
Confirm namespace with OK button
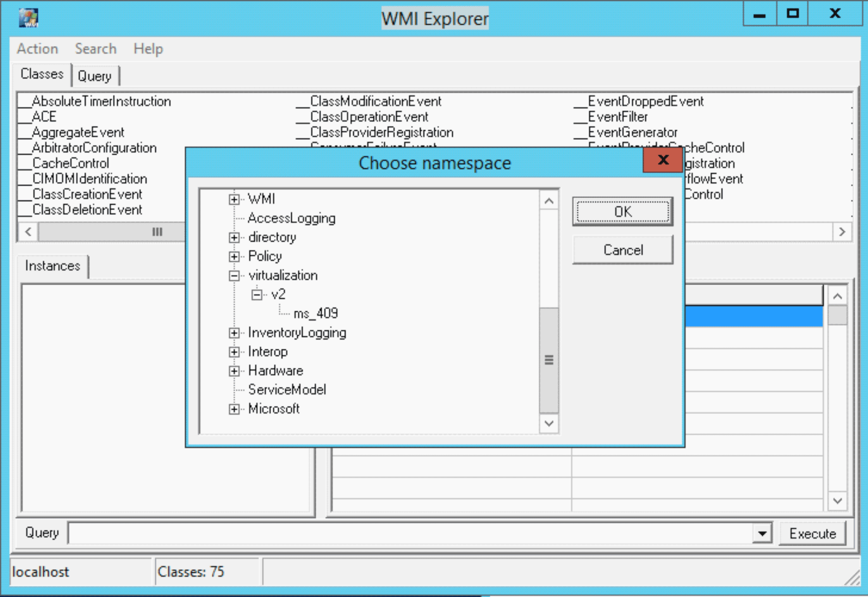(623, 212)
